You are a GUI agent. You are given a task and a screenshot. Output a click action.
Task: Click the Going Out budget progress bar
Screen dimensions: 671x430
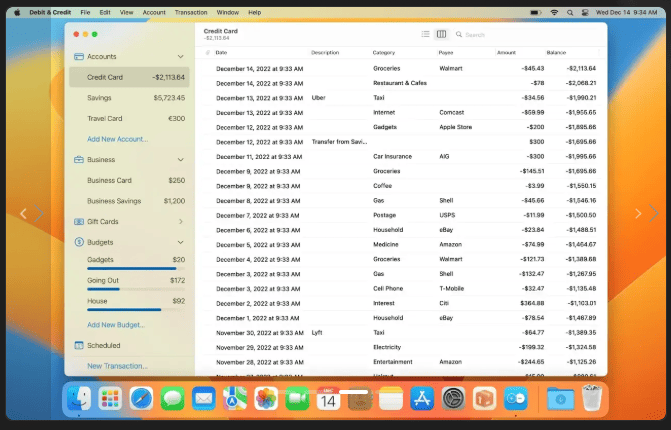136,289
